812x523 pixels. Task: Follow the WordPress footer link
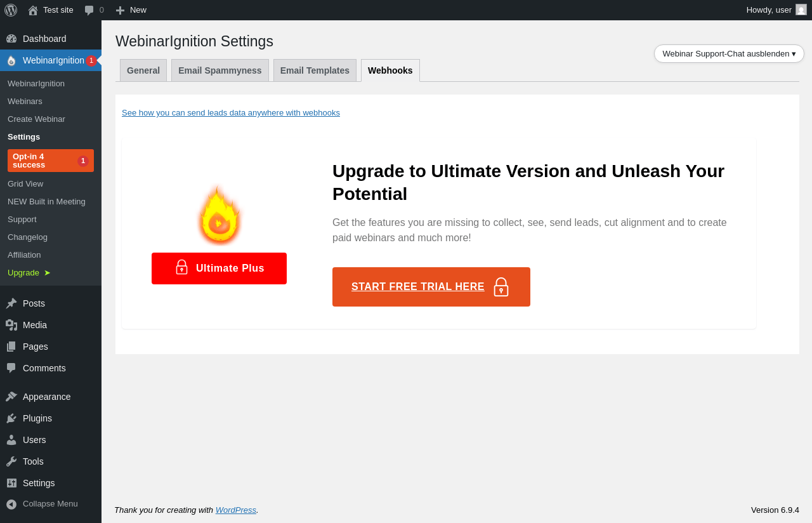[x=236, y=510]
